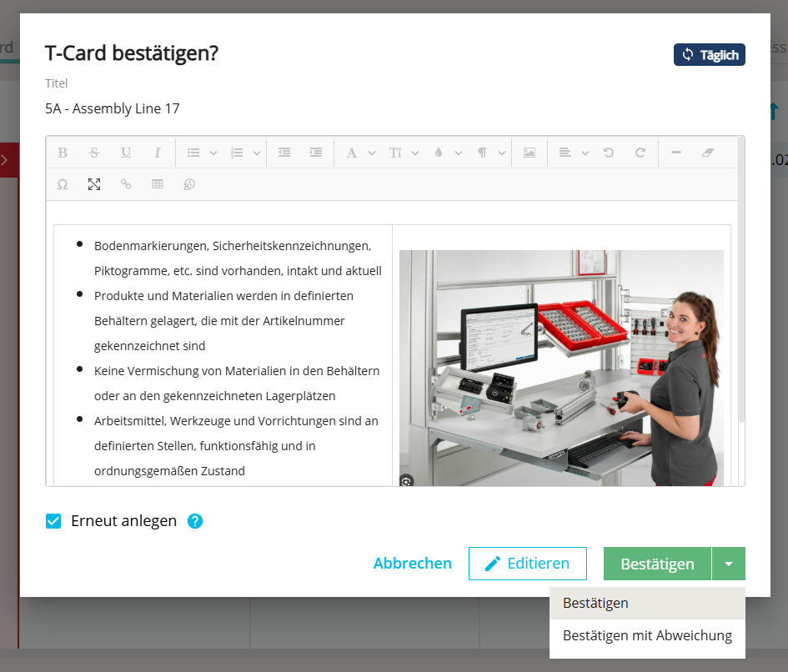The height and width of the screenshot is (672, 788).
Task: Uncheck the Erneut anlegen checkbox
Action: tap(53, 521)
